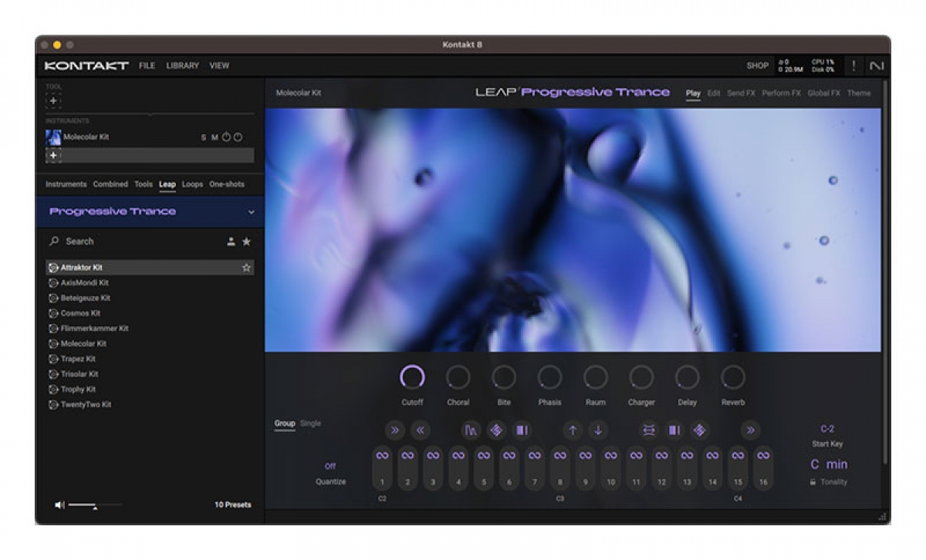
Task: Click the master volume slider in the browser footer
Action: point(95,505)
